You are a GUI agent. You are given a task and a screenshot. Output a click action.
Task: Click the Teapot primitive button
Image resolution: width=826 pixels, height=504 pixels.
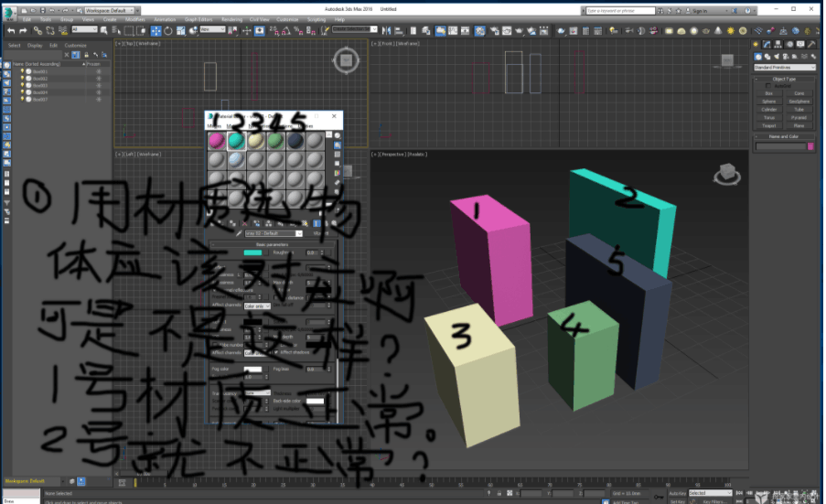coord(769,125)
